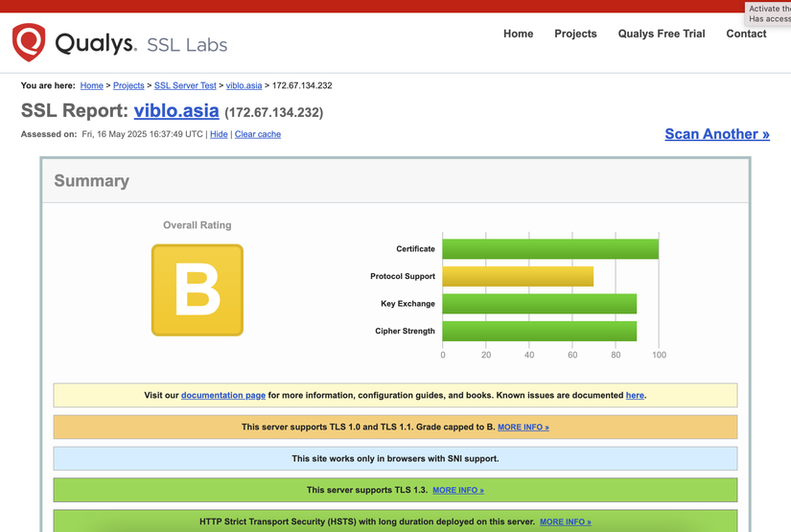Viewport: 791px width, 532px height.
Task: Go to SSL Server Test breadcrumb
Action: tap(185, 85)
